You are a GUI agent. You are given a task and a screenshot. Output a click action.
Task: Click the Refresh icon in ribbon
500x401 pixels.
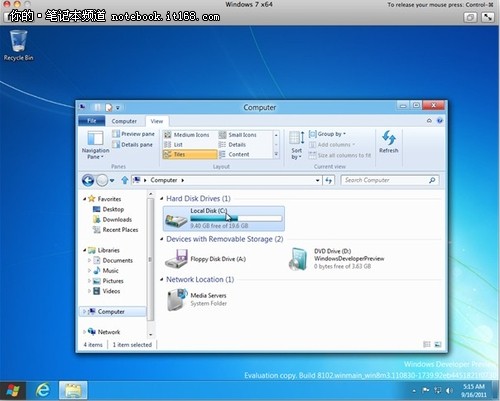click(x=389, y=137)
